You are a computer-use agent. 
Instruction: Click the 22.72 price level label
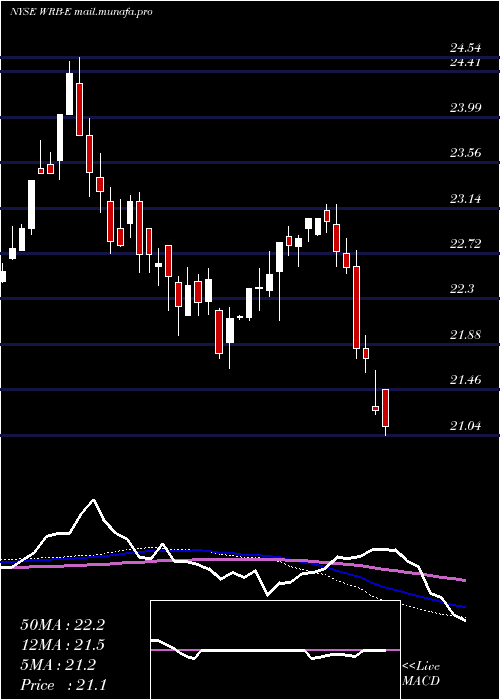[x=465, y=244]
